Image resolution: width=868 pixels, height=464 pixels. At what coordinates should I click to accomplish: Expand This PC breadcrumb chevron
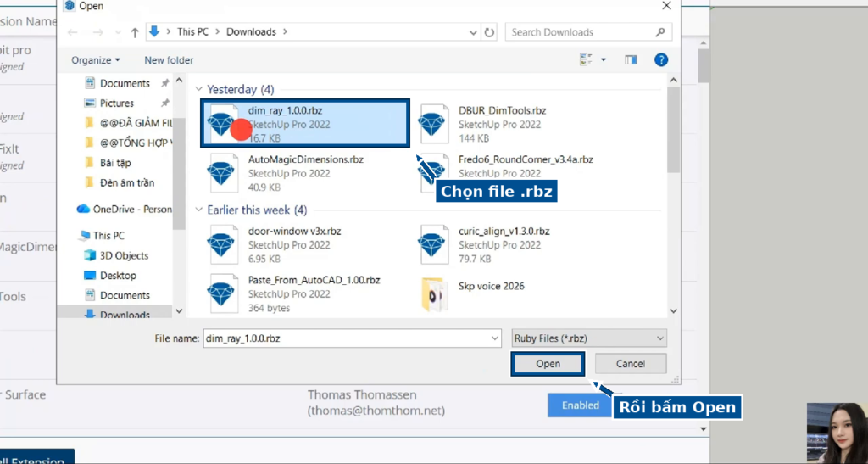(218, 32)
